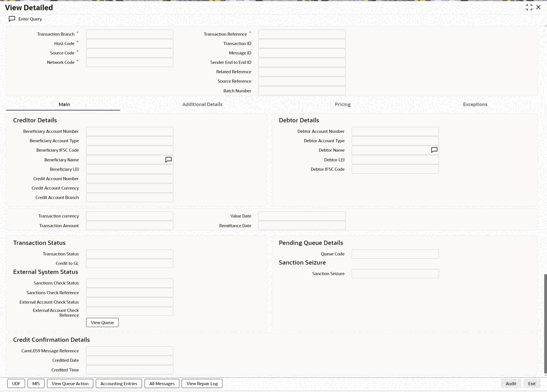This screenshot has width=547, height=392.
Task: Go to the Main tab
Action: click(x=64, y=104)
